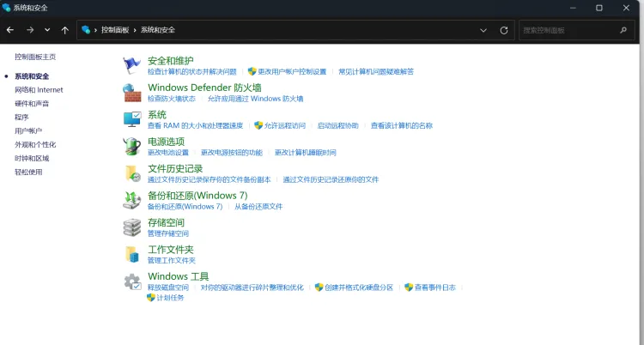Open the 安全和维护 heading
The image size is (644, 345).
click(x=171, y=61)
